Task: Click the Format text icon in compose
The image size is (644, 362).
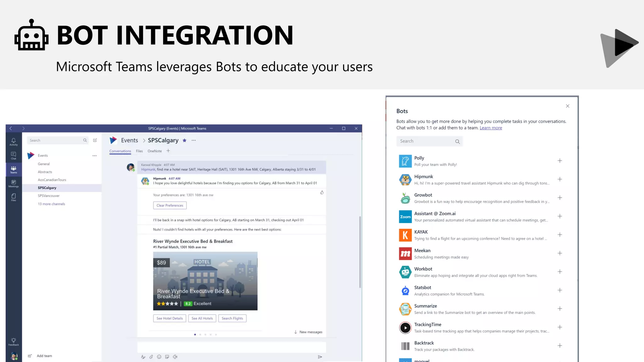Action: click(x=143, y=357)
